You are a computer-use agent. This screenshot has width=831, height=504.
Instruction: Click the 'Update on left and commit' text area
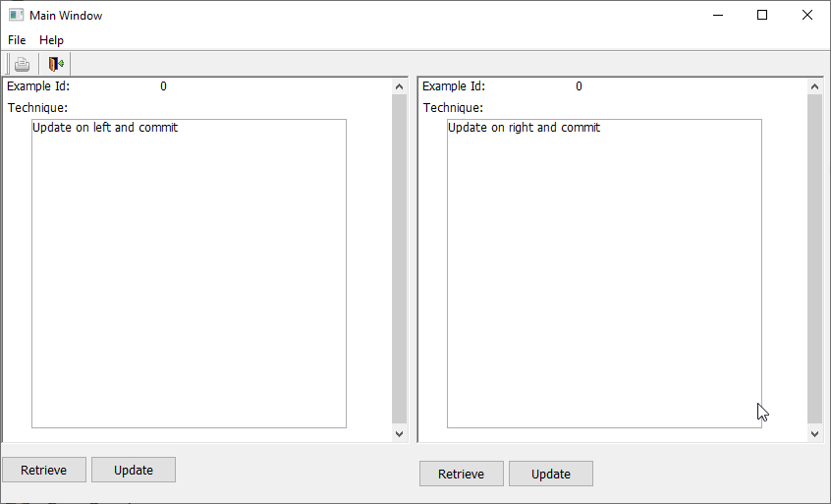point(189,273)
